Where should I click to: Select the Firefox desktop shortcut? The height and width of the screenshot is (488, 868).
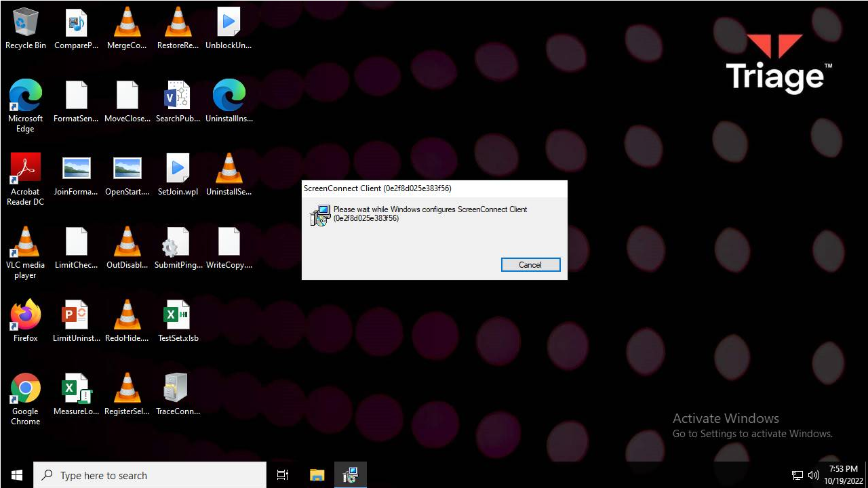[x=26, y=321]
